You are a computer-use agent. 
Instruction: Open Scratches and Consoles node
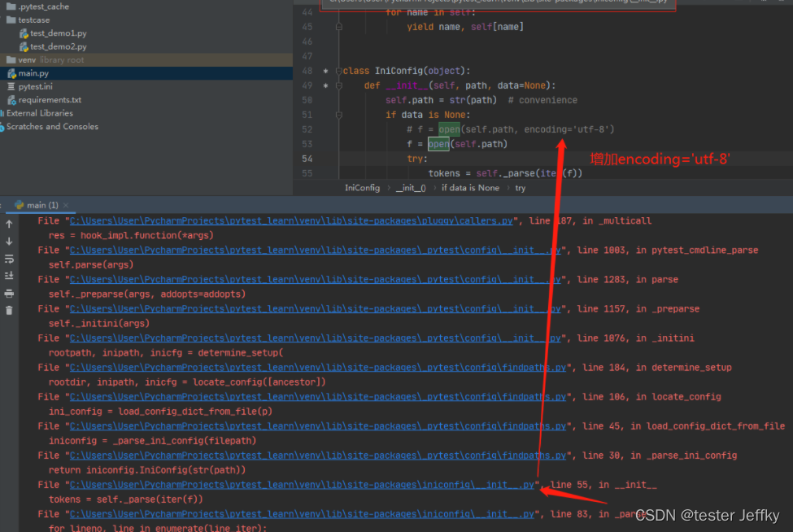[52, 126]
